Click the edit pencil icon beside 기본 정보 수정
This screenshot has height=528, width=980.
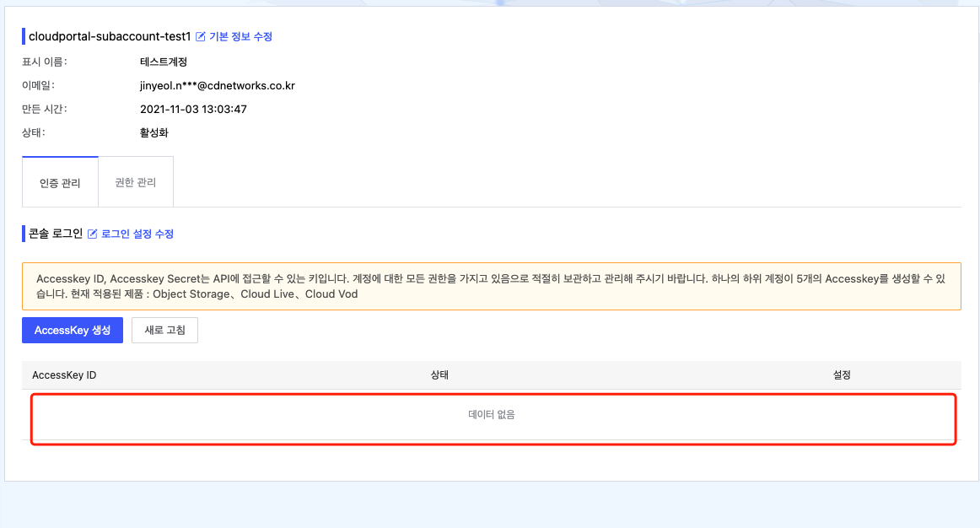pos(201,37)
